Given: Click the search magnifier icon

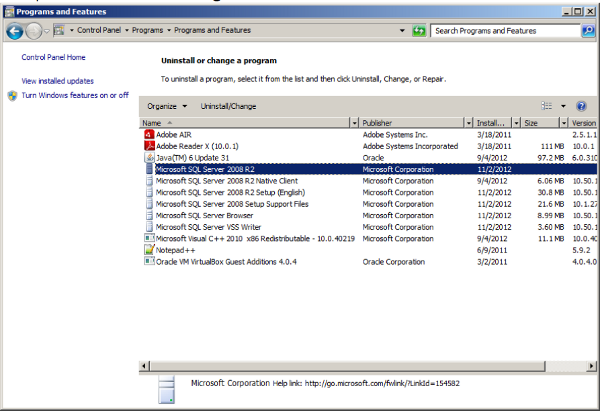Looking at the screenshot, I should point(588,31).
